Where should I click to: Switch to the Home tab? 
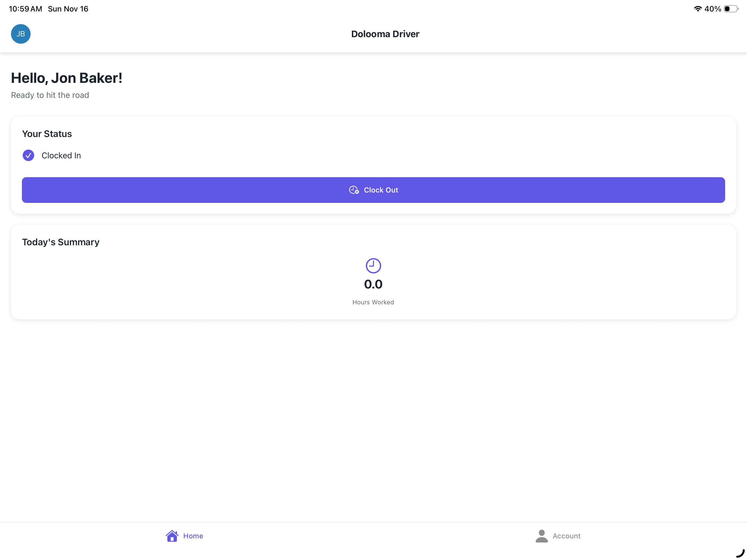pyautogui.click(x=184, y=536)
